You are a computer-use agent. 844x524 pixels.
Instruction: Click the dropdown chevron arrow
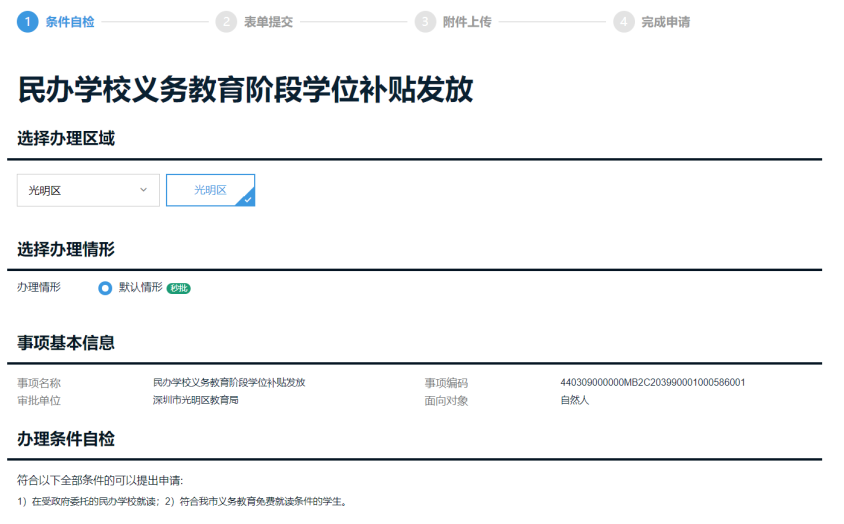(144, 190)
